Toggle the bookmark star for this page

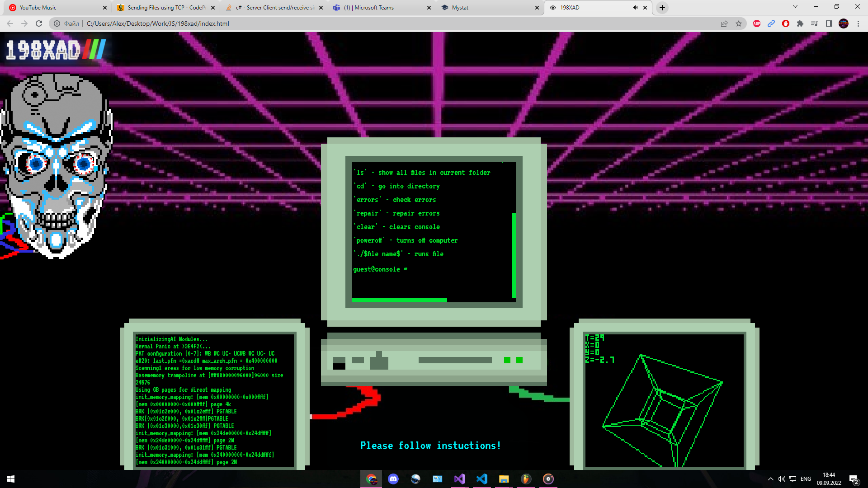pos(739,23)
